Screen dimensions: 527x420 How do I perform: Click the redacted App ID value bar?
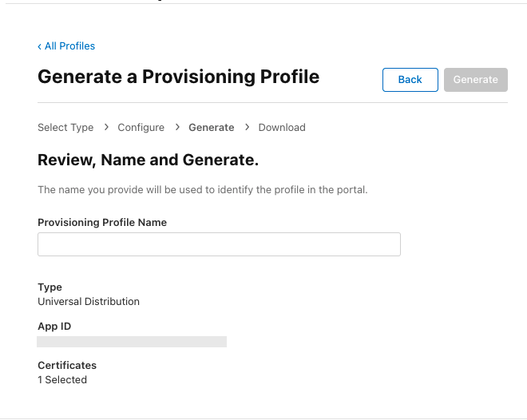132,342
